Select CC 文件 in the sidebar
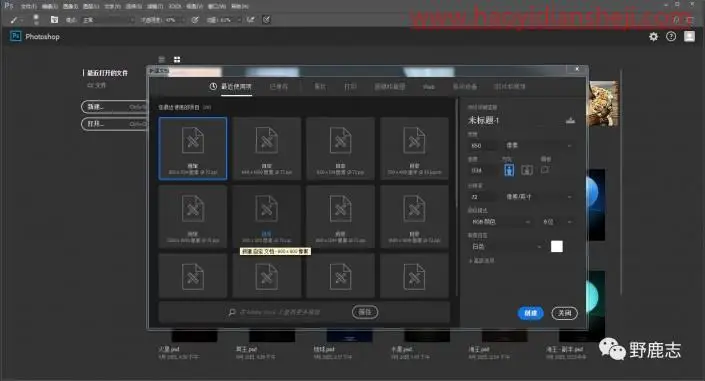This screenshot has width=705, height=381. click(x=97, y=85)
